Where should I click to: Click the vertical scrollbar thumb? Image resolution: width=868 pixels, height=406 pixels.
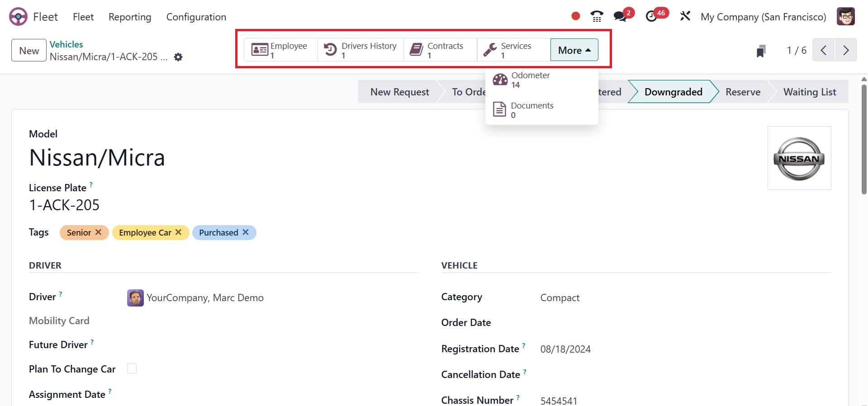(x=864, y=139)
